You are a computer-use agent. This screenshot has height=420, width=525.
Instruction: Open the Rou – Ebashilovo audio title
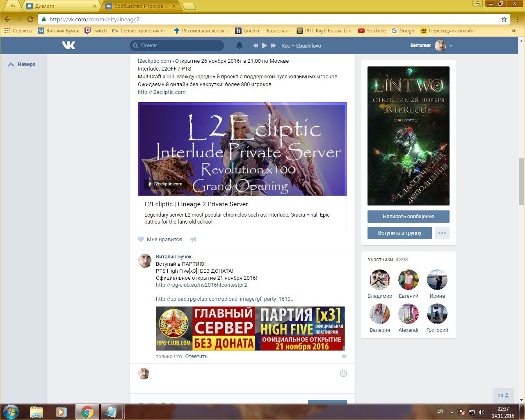point(301,46)
